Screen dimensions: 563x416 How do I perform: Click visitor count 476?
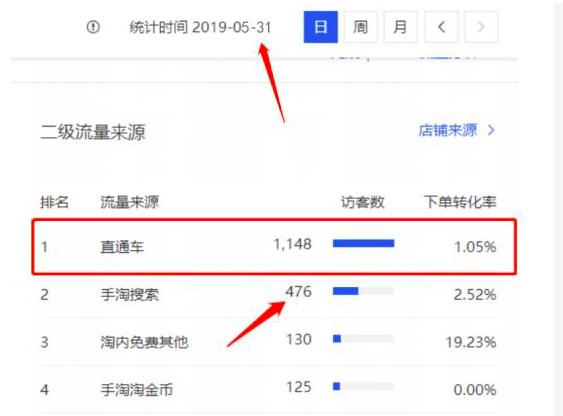click(x=299, y=291)
